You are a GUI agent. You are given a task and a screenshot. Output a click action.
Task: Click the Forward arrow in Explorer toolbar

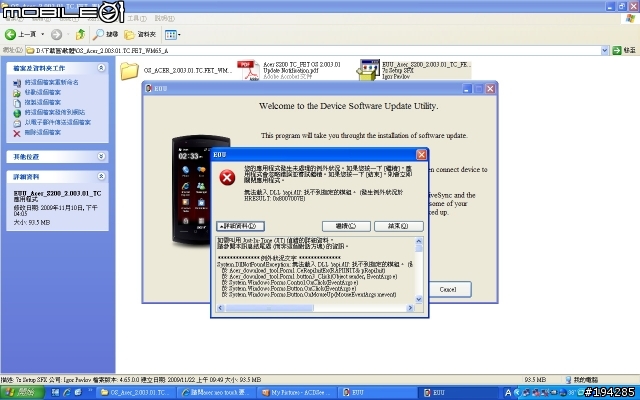point(56,35)
